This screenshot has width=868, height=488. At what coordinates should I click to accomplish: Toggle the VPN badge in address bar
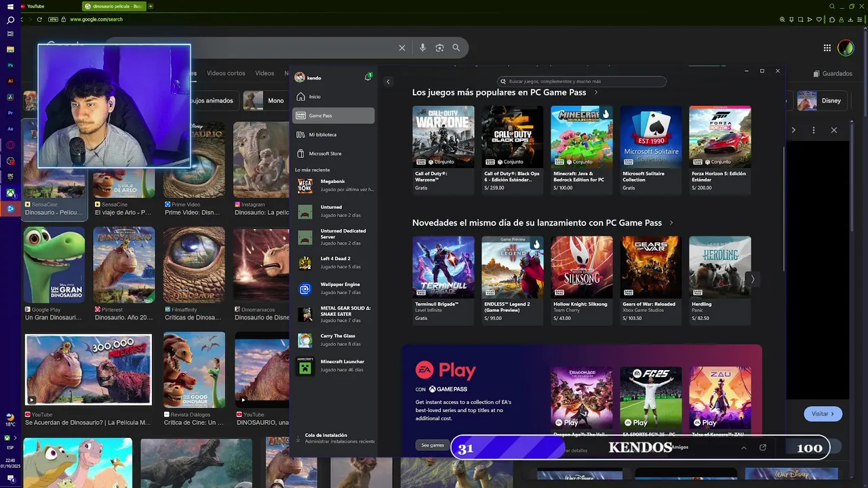(x=53, y=19)
